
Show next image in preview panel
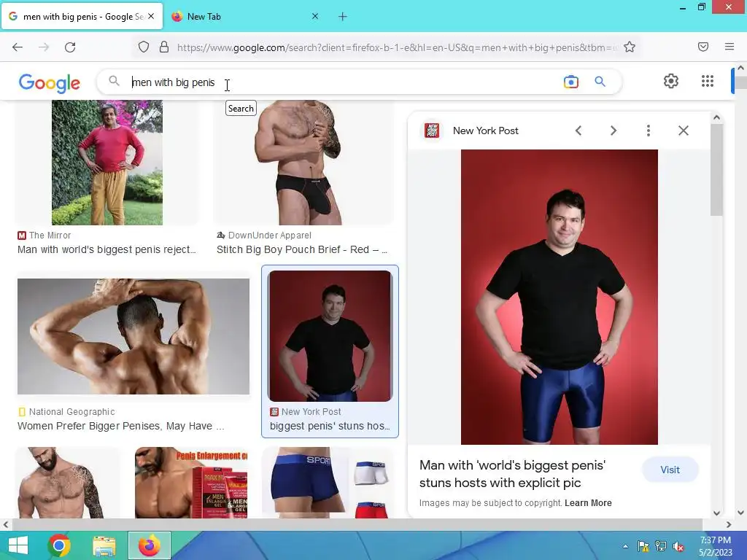(x=614, y=131)
